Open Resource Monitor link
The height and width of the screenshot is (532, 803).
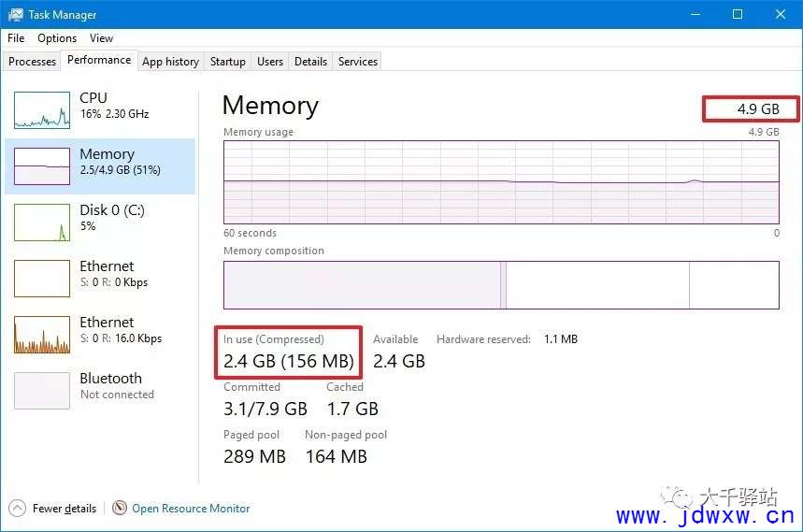pos(191,509)
